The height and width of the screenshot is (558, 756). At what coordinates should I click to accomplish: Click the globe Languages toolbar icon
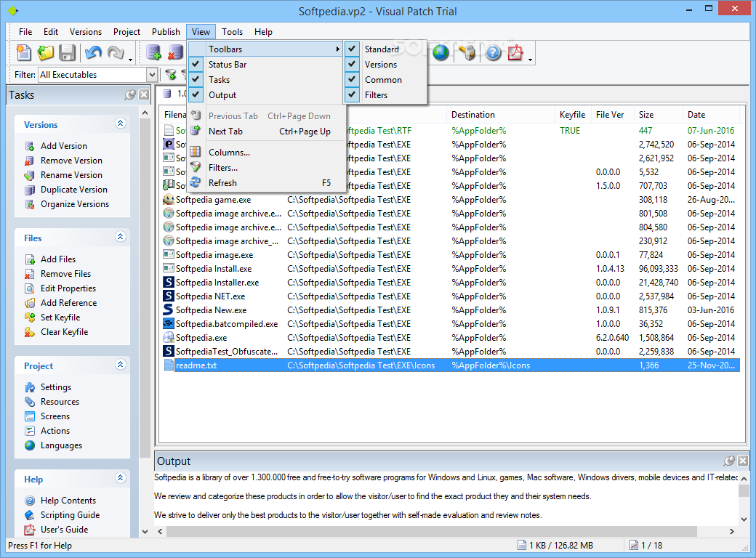(441, 52)
